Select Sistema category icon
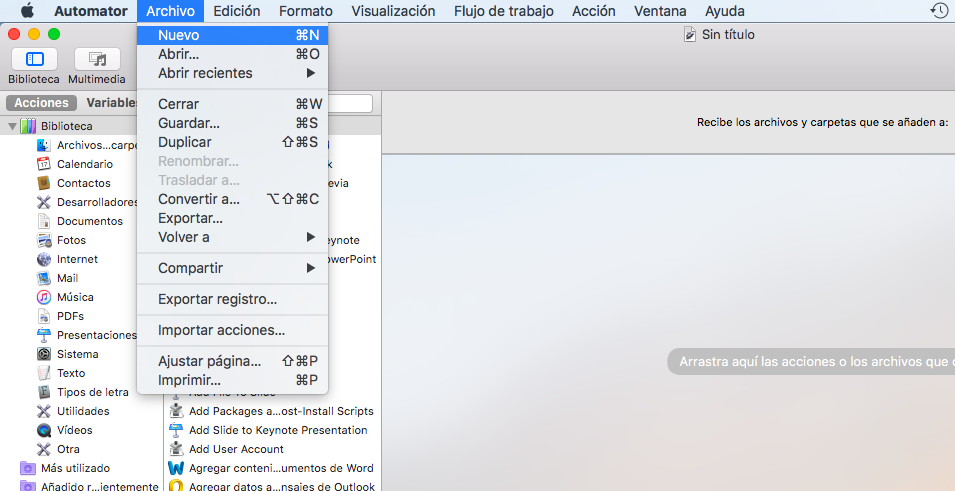 point(43,354)
